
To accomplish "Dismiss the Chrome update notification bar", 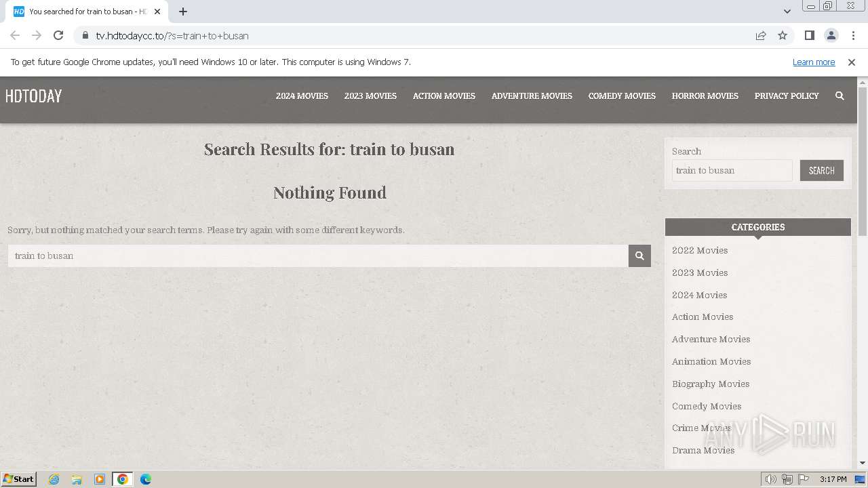I will click(x=852, y=62).
